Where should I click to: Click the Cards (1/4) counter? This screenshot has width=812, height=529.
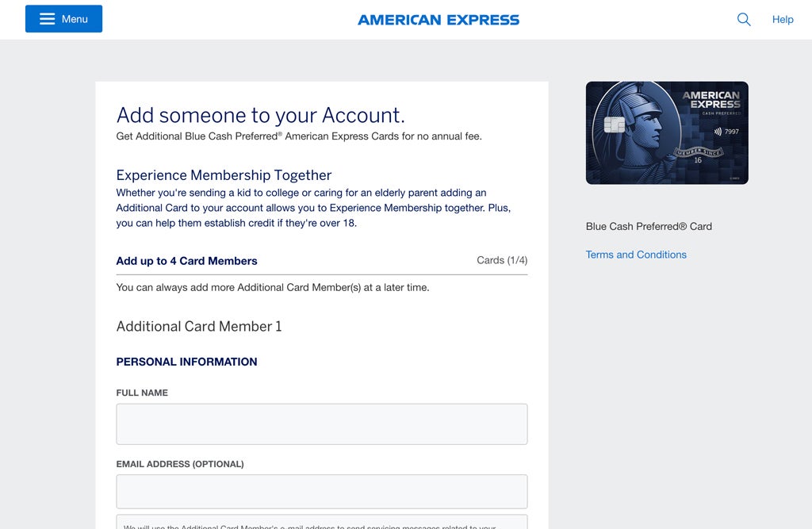(502, 260)
